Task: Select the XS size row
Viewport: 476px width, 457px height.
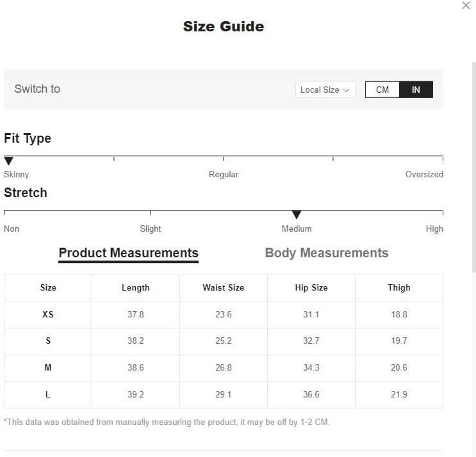Action: [48, 315]
